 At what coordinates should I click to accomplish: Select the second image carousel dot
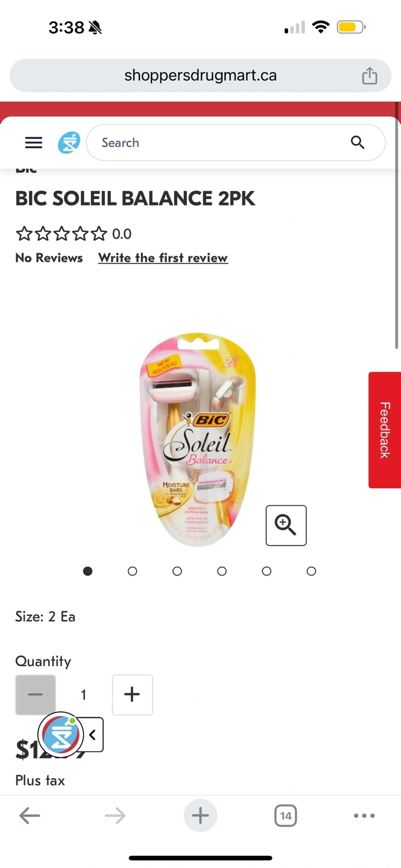click(133, 571)
